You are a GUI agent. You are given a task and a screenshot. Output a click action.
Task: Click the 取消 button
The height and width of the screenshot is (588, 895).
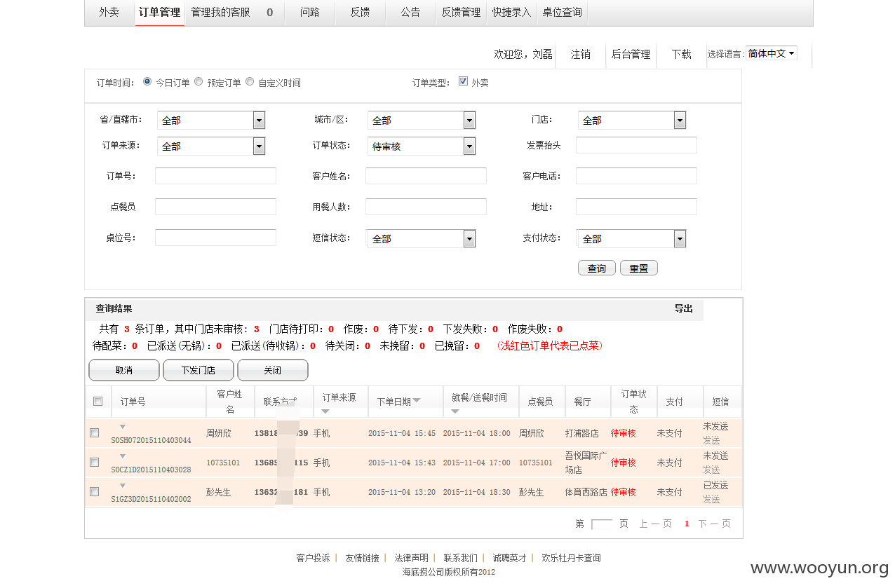123,370
